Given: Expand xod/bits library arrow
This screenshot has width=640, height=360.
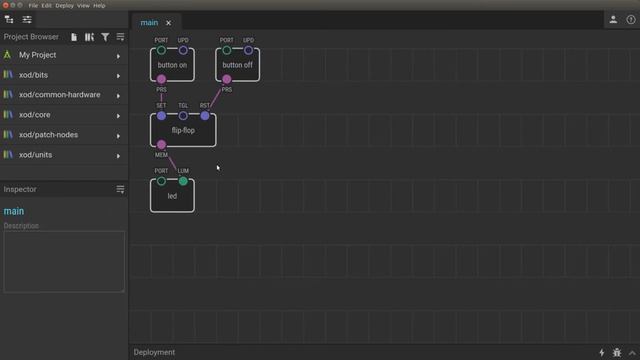Looking at the screenshot, I should pos(118,76).
